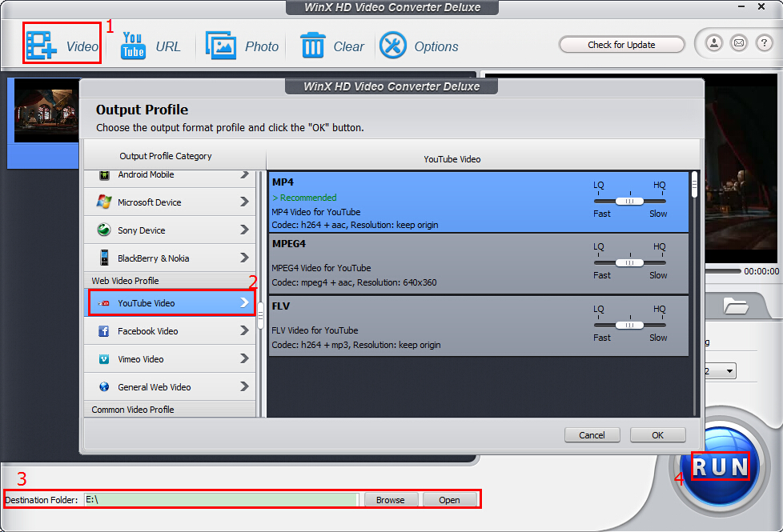Open the YouTube URL downloader icon
This screenshot has height=532, width=783.
click(x=133, y=46)
